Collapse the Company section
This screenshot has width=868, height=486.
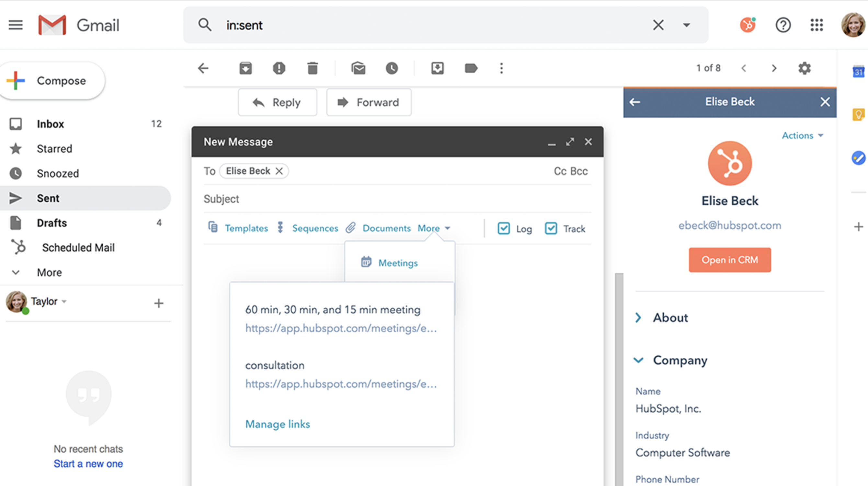tap(670, 360)
